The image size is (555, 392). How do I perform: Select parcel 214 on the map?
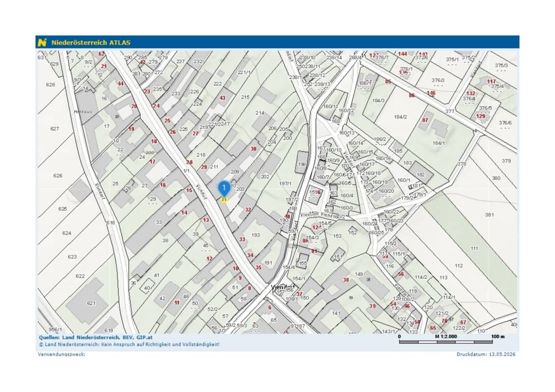[260, 113]
